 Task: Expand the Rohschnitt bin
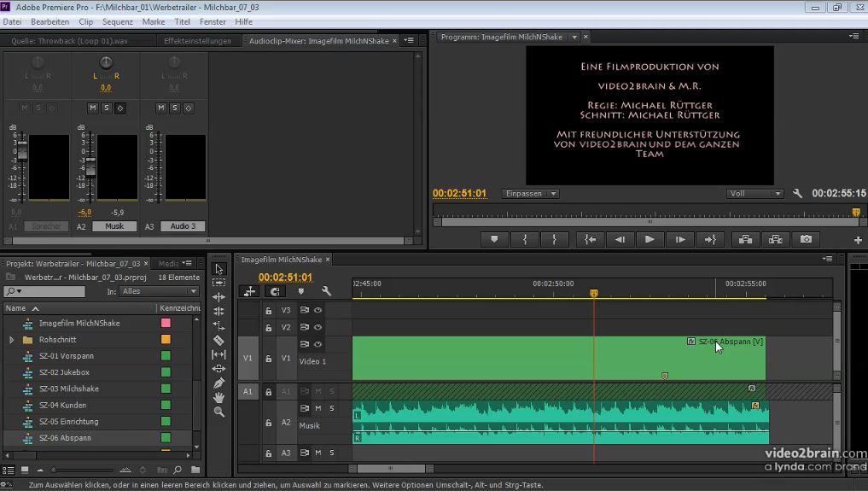(12, 340)
